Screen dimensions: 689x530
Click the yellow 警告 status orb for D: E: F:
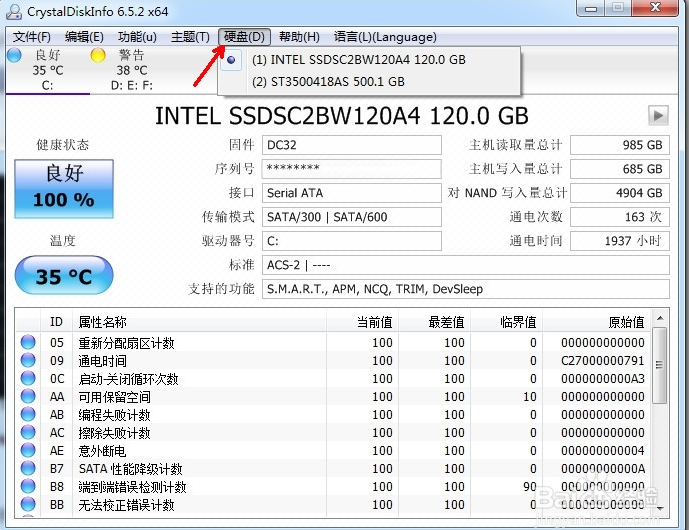pyautogui.click(x=98, y=55)
